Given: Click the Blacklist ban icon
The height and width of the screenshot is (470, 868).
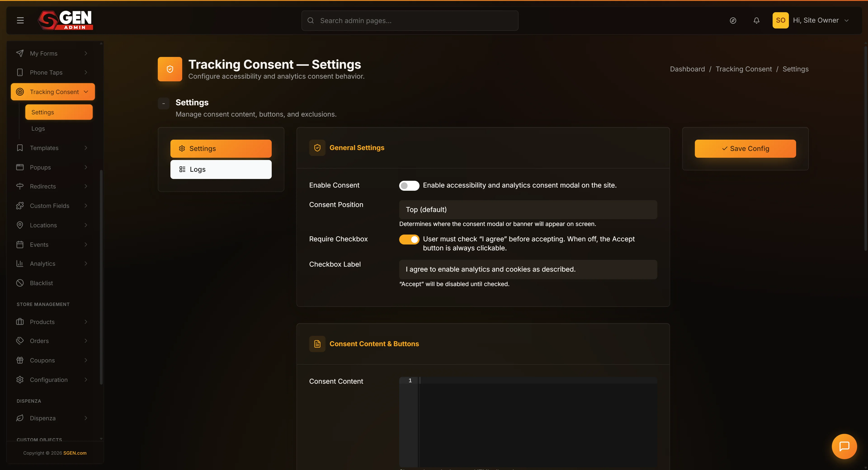Looking at the screenshot, I should [x=20, y=283].
